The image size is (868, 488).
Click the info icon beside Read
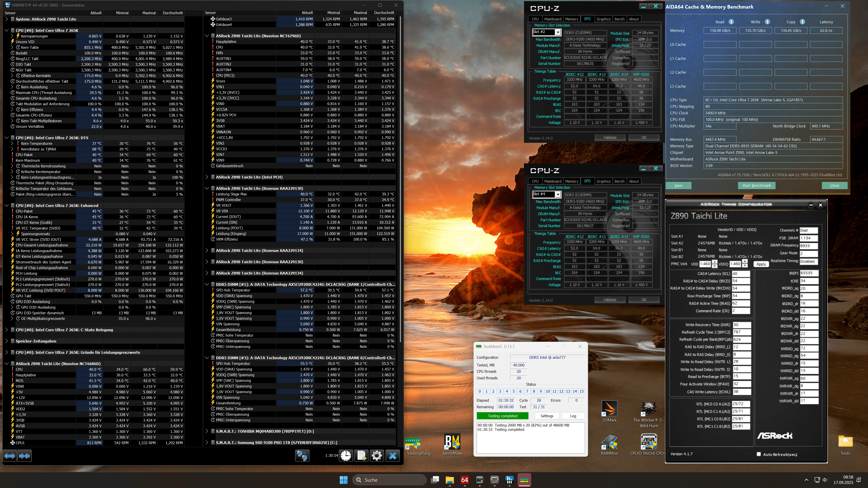tap(731, 22)
